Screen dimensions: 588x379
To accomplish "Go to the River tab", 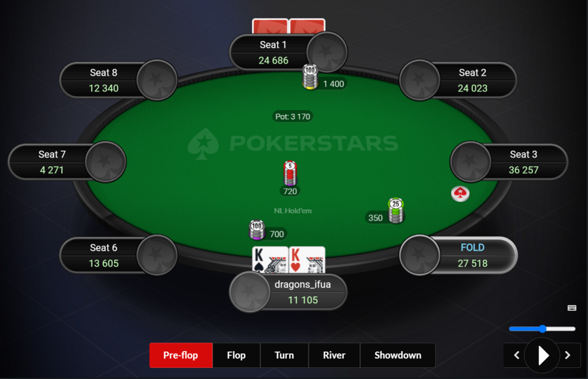I will (x=334, y=355).
